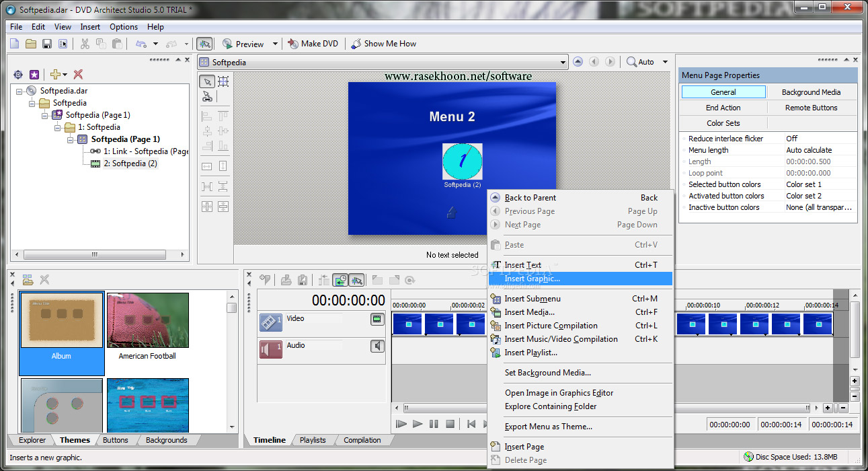
Task: Mute the Audio track speaker toggle
Action: pos(377,346)
